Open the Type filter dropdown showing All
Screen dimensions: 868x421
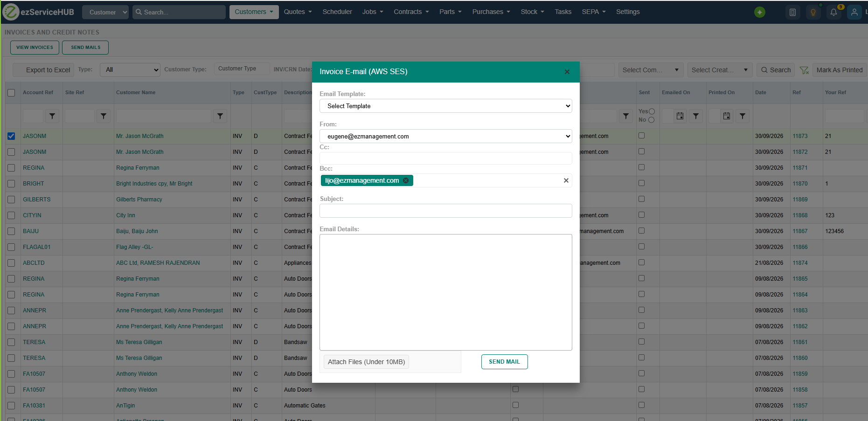coord(130,70)
